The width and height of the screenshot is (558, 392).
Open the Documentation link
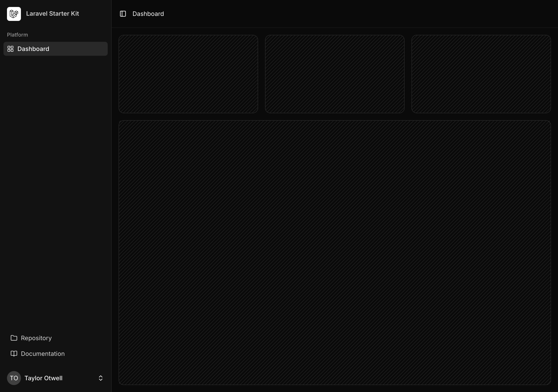(x=43, y=354)
